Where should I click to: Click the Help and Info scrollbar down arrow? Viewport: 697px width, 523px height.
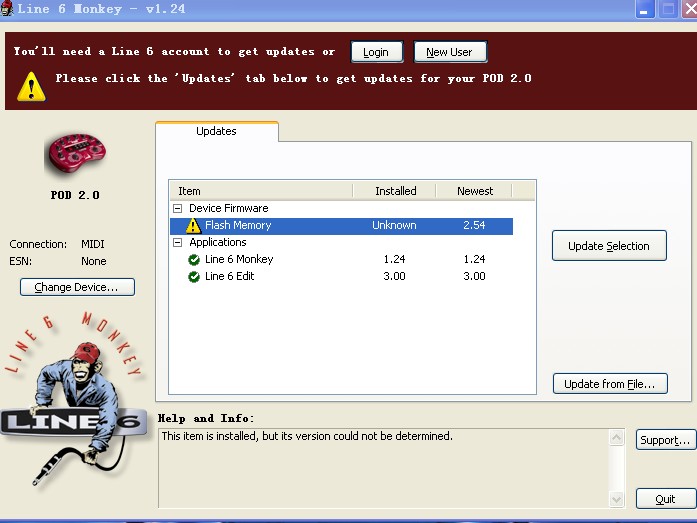[616, 499]
